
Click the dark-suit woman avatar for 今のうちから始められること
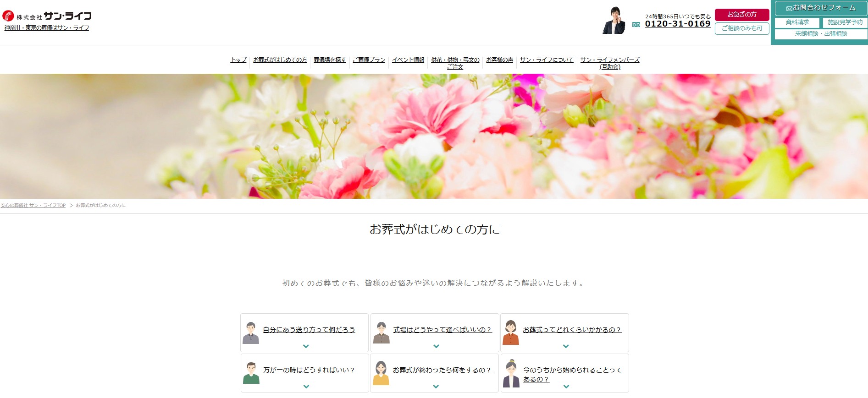(511, 374)
